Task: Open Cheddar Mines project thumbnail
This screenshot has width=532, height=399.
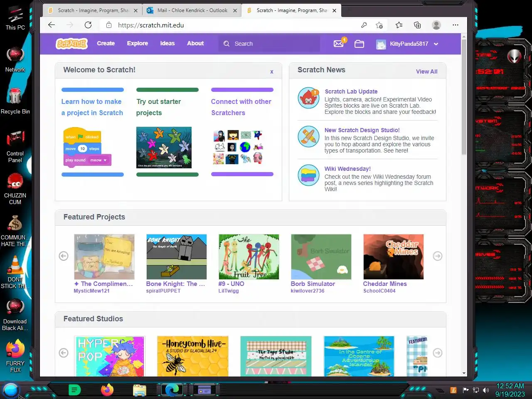Action: [x=394, y=257]
